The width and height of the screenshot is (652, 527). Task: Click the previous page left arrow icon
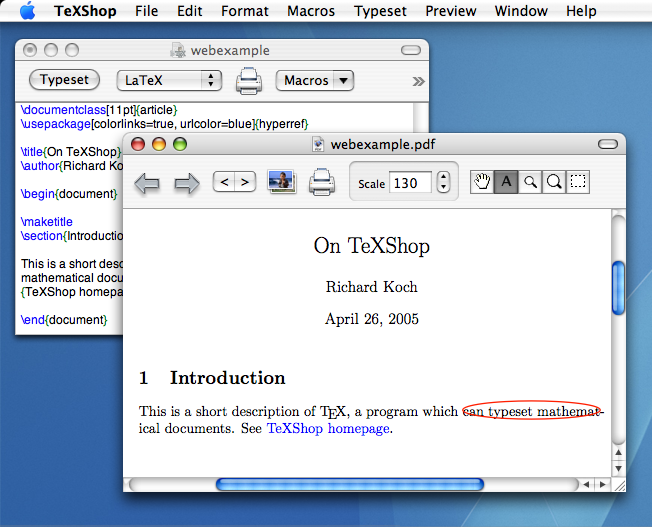[148, 184]
